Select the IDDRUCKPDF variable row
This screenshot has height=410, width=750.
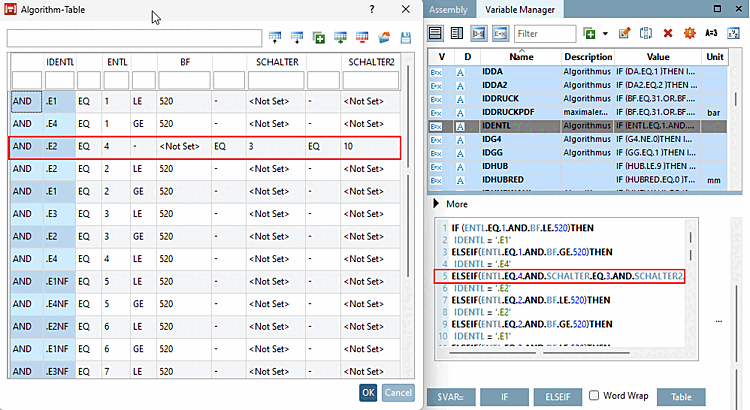(x=577, y=112)
